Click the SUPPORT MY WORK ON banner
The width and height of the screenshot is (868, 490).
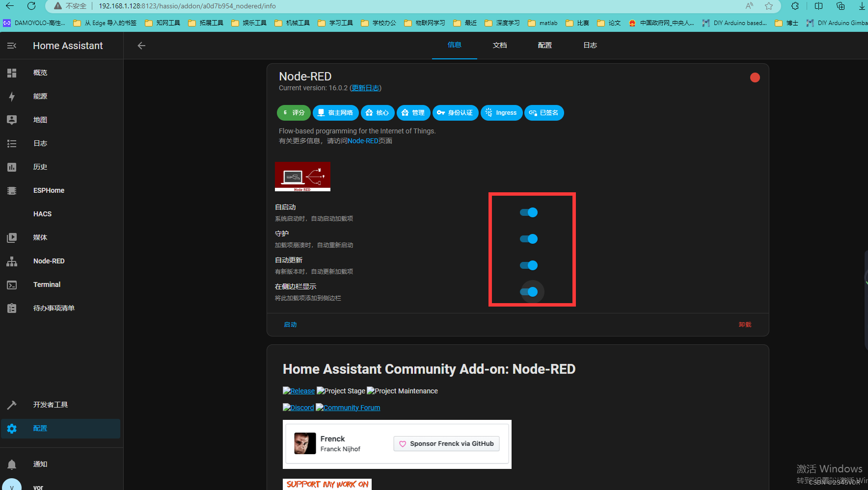327,484
